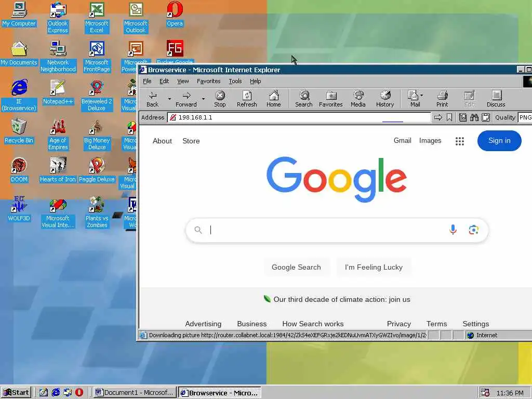The height and width of the screenshot is (399, 532).
Task: Click the Business footer link
Action: click(x=252, y=324)
